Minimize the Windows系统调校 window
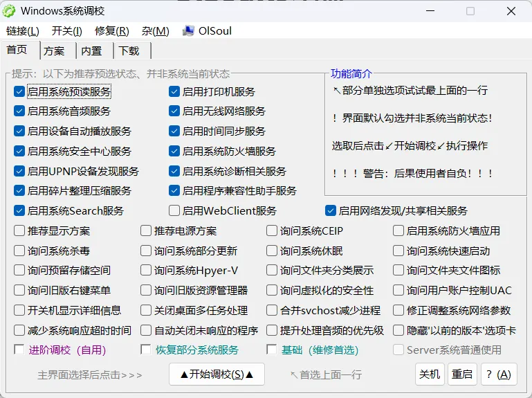 pos(430,11)
